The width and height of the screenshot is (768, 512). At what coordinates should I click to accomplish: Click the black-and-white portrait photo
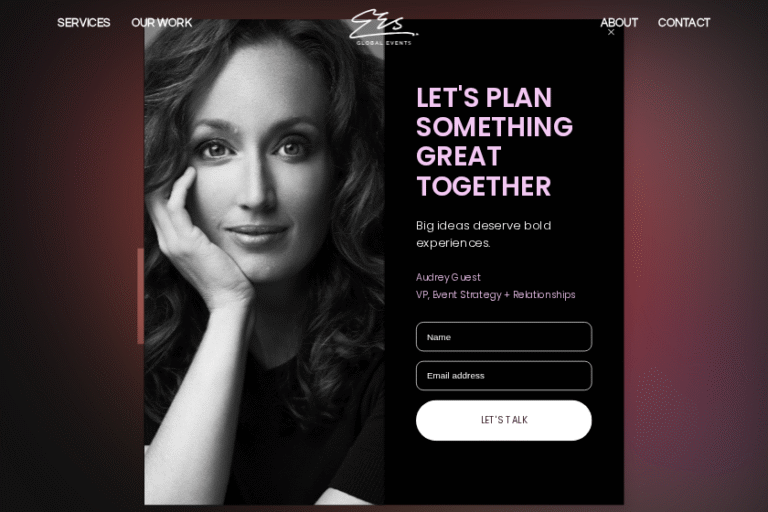(x=264, y=262)
